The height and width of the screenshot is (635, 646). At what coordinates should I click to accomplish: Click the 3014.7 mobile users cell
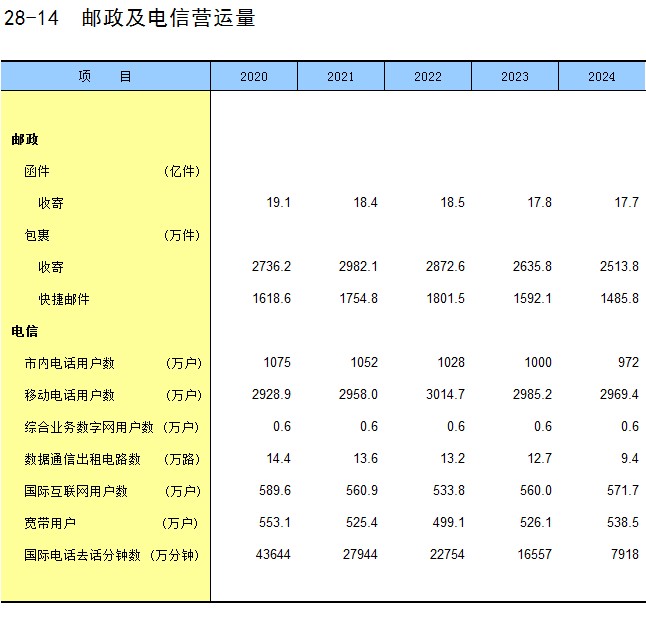click(445, 395)
